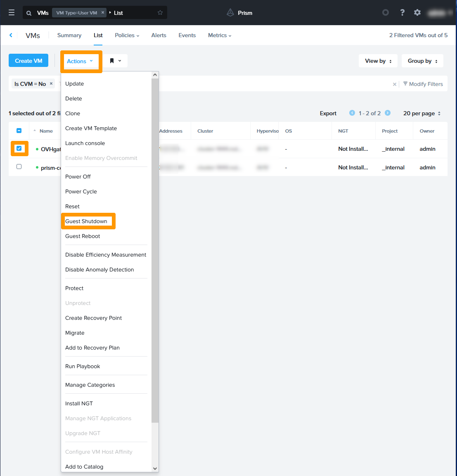The width and height of the screenshot is (457, 476).
Task: Star the current search as favorite
Action: point(160,13)
